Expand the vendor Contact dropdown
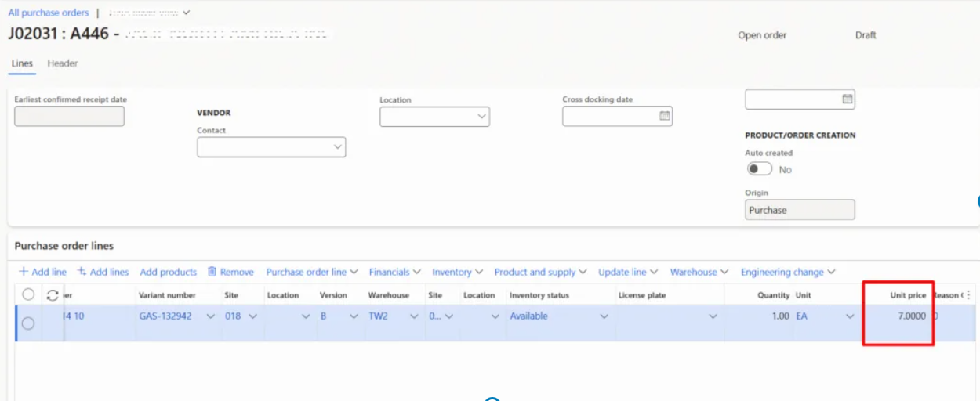 [x=338, y=146]
